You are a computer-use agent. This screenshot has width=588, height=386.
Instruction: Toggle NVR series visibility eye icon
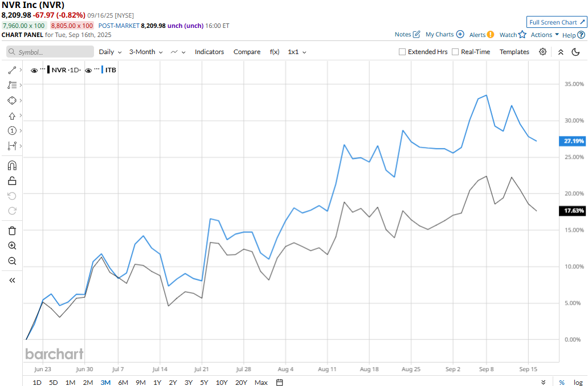(34, 70)
